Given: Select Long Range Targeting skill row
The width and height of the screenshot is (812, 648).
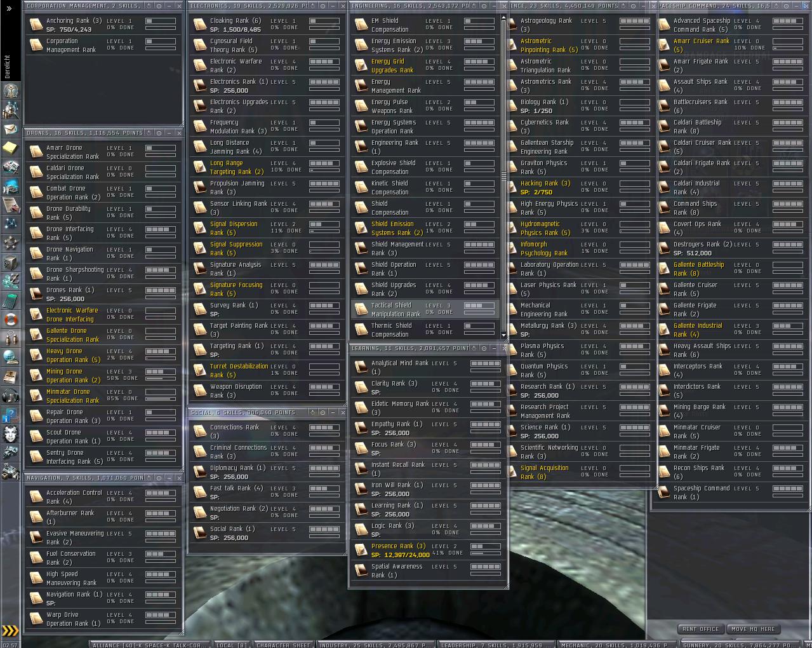Looking at the screenshot, I should 267,167.
